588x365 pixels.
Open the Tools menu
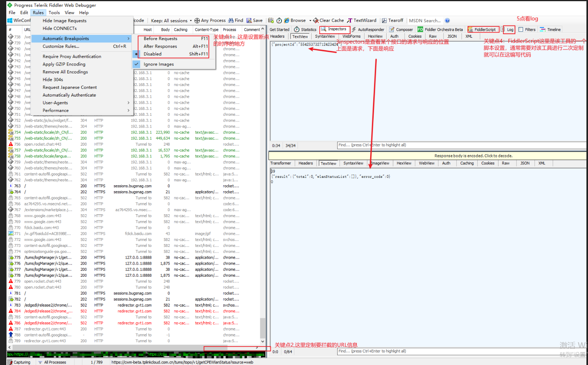(x=54, y=13)
